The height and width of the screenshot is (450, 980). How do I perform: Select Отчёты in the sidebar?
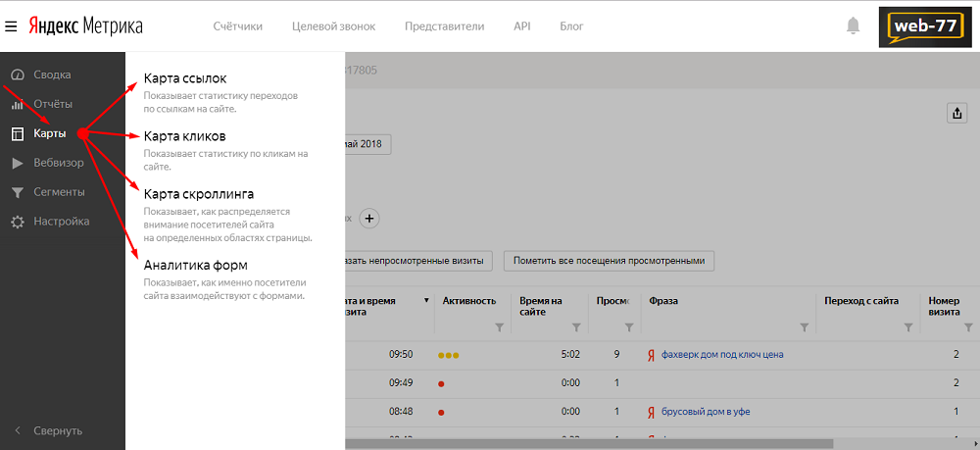point(53,104)
